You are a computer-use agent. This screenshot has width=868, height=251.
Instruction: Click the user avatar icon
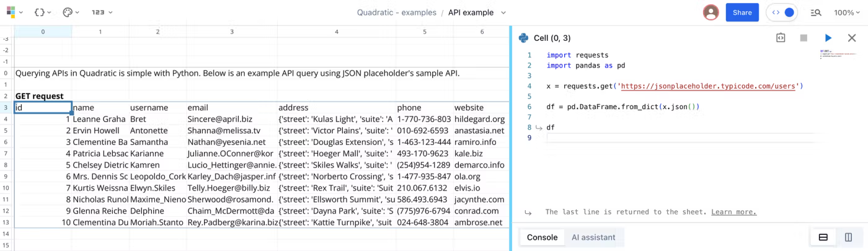pos(711,12)
